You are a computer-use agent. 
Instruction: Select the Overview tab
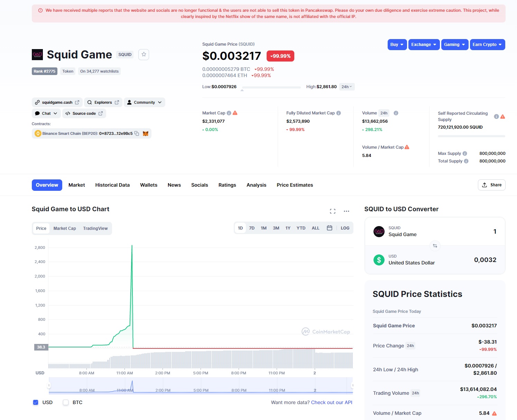(x=47, y=185)
